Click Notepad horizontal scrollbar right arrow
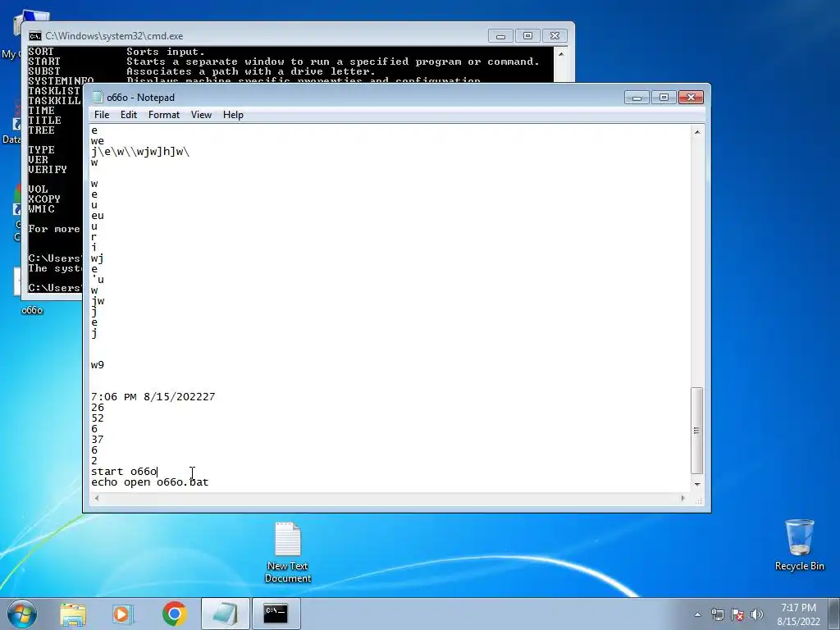The image size is (840, 630). (x=682, y=498)
